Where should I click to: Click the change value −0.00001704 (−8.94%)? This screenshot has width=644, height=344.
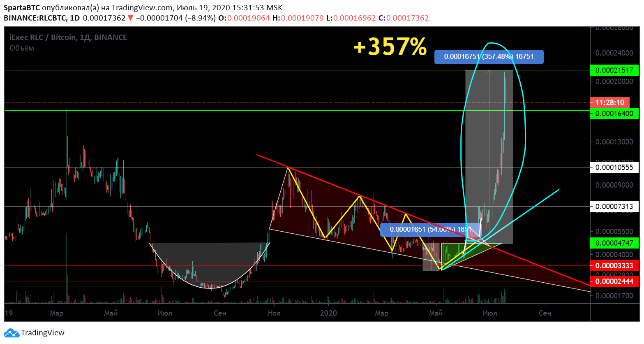click(176, 18)
